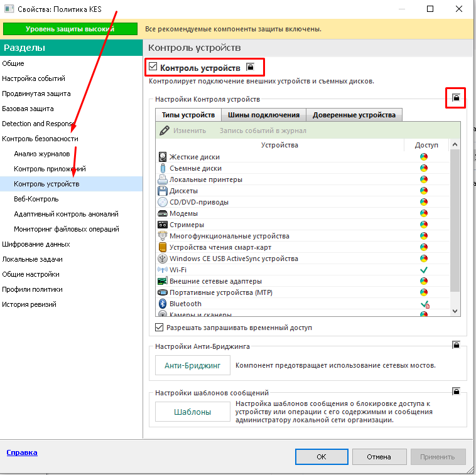Select Контроль безопасности section

[72, 139]
